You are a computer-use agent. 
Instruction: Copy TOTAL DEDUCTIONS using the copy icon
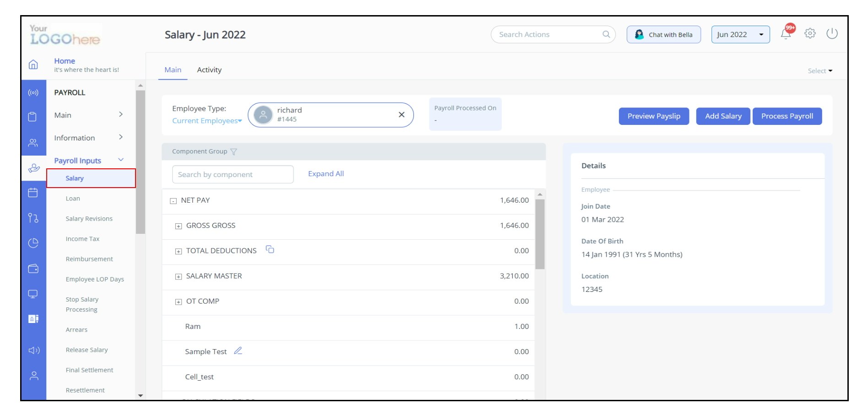[x=270, y=249]
